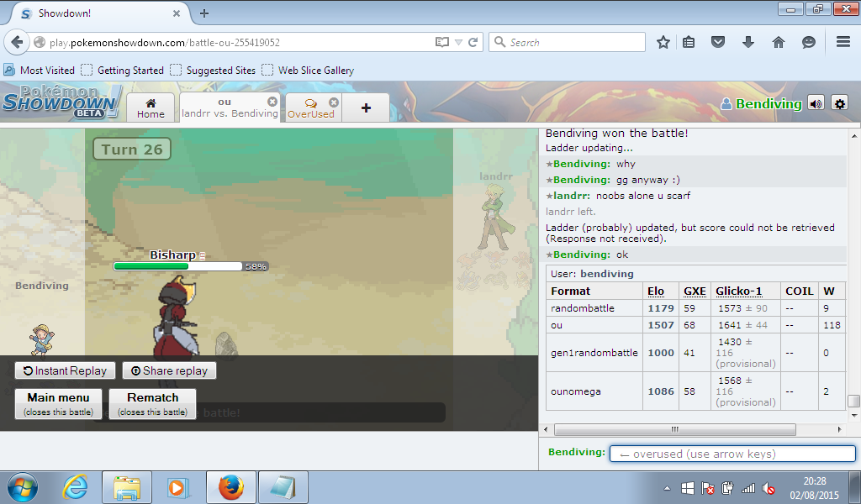The height and width of the screenshot is (504, 861).
Task: Open the Pocket icon in toolbar
Action: (718, 42)
